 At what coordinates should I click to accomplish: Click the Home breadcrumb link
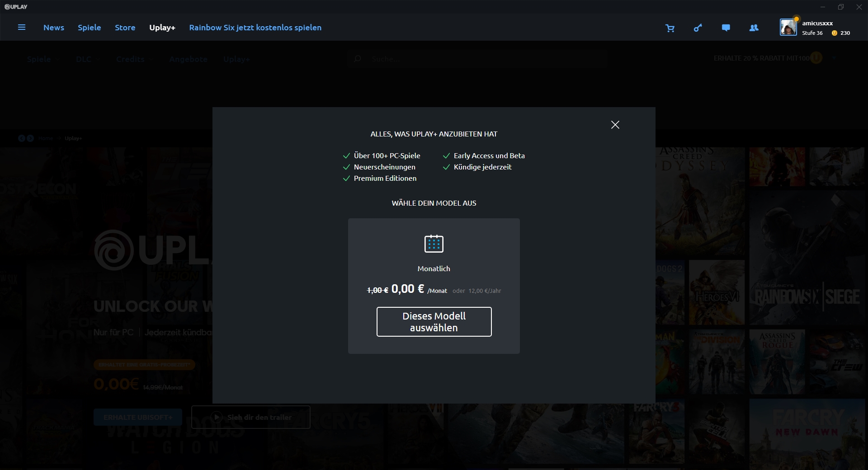coord(46,138)
